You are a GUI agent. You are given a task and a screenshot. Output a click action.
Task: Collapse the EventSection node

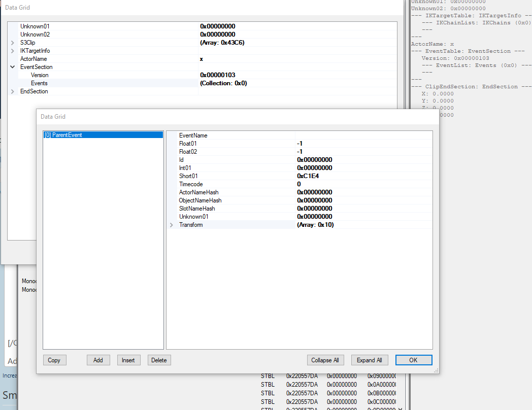pos(13,67)
